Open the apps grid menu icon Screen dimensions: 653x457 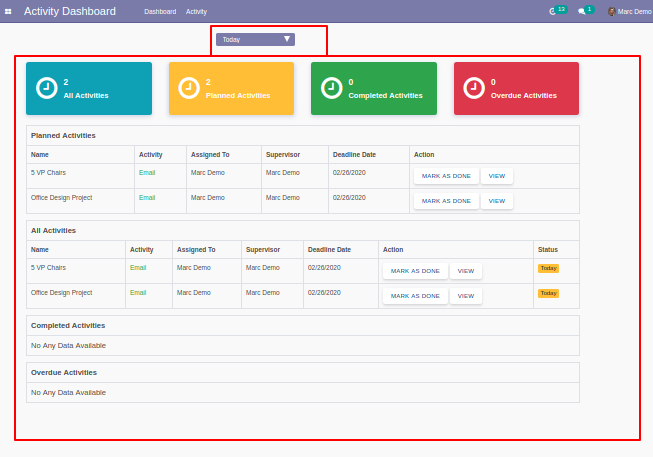(8, 12)
